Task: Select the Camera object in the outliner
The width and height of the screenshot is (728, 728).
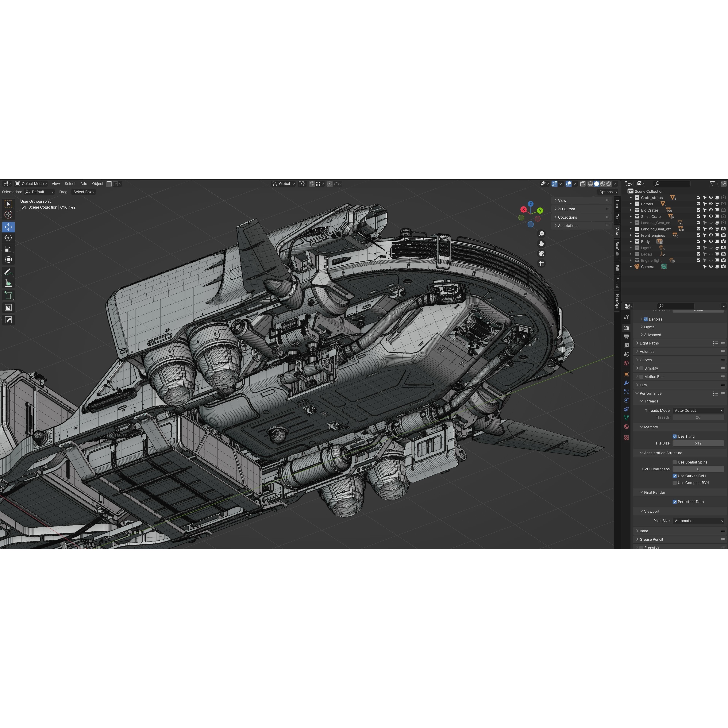Action: 647,267
